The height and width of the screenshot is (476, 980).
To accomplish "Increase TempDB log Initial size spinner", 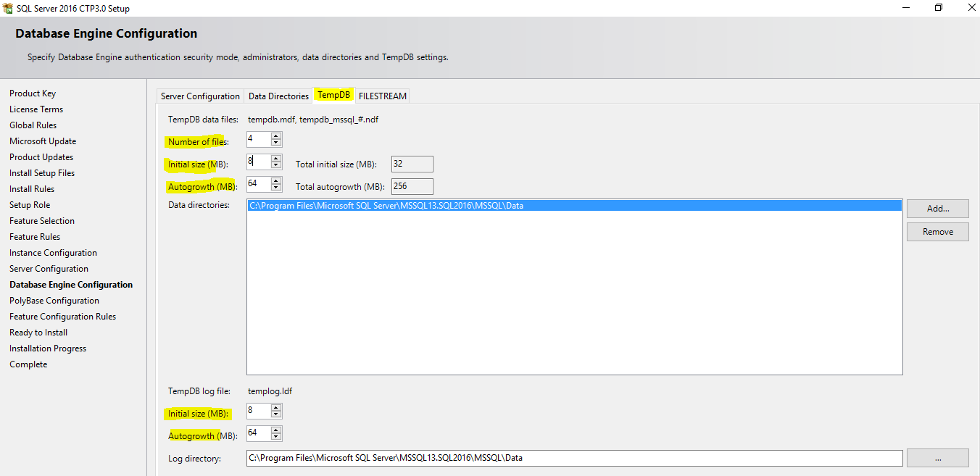I will (x=276, y=408).
